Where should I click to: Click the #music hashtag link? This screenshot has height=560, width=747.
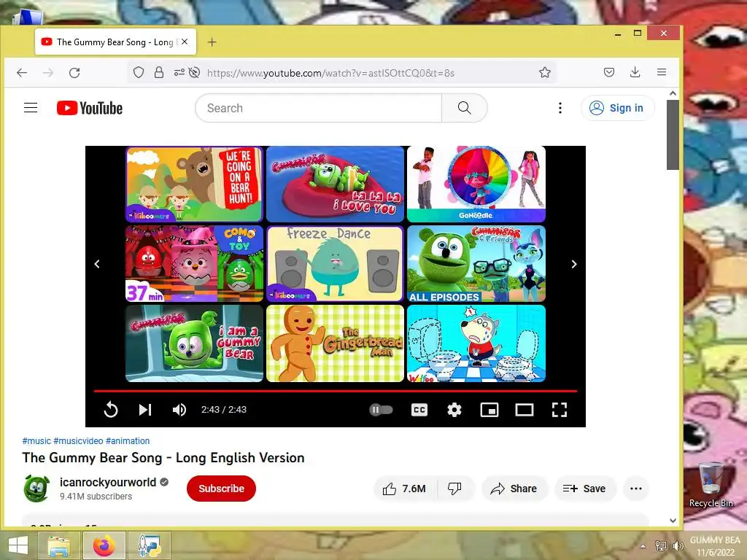tap(36, 441)
